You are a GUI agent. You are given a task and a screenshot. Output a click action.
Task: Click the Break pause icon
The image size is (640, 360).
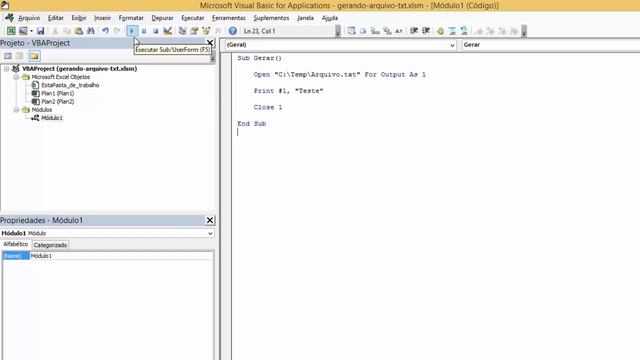(x=144, y=31)
